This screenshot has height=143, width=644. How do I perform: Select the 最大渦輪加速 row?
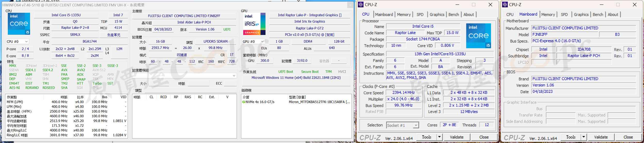click(67, 116)
